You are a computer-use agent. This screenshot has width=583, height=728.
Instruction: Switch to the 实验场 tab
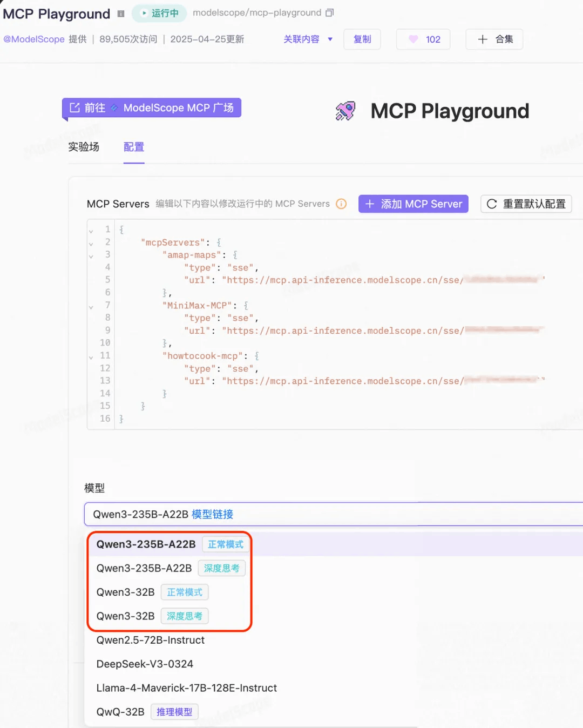[x=84, y=147]
